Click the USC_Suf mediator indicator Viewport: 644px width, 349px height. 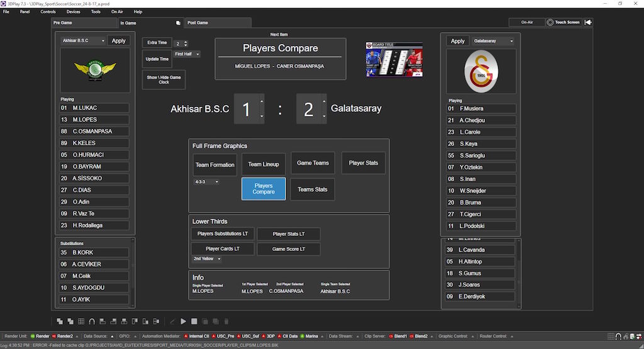(x=248, y=336)
